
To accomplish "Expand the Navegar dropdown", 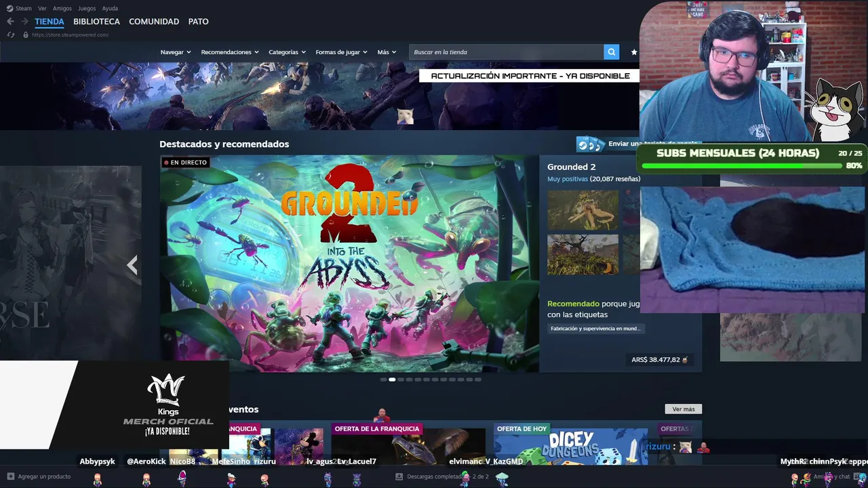I will [x=176, y=52].
